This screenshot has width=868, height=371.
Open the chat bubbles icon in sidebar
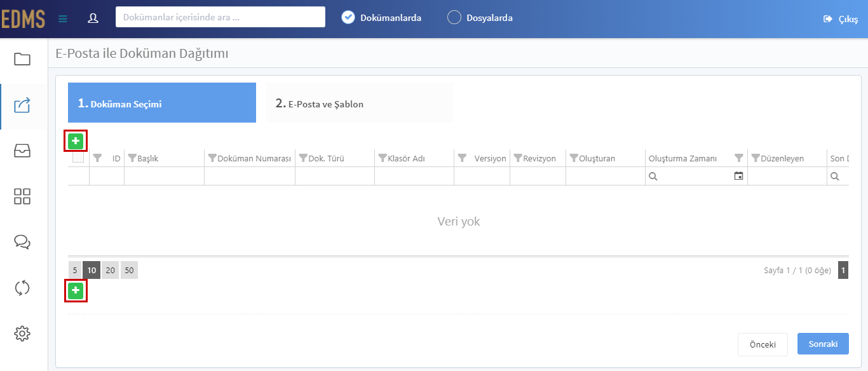coord(22,242)
